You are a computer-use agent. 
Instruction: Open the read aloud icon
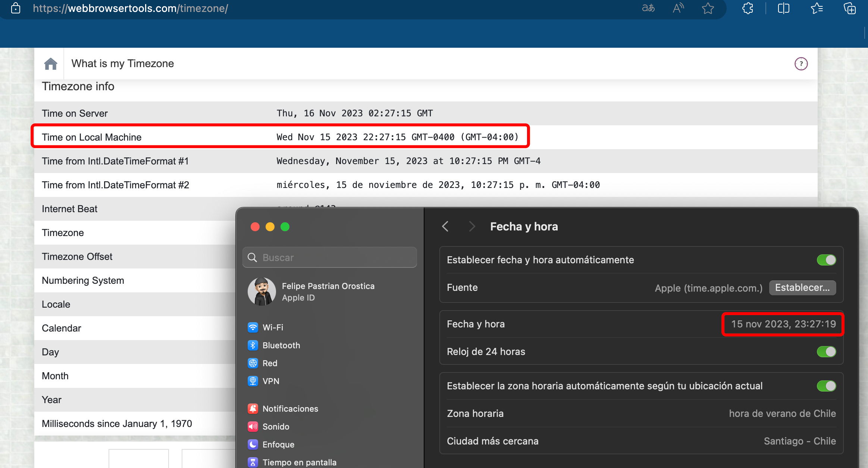coord(678,8)
